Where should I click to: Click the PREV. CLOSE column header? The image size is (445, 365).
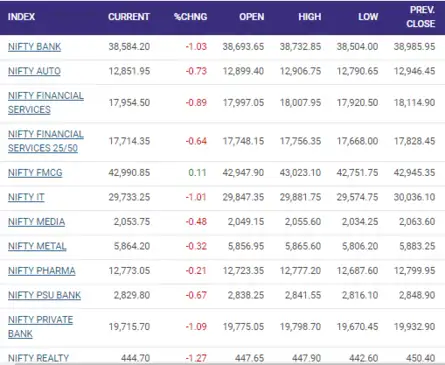tap(421, 17)
